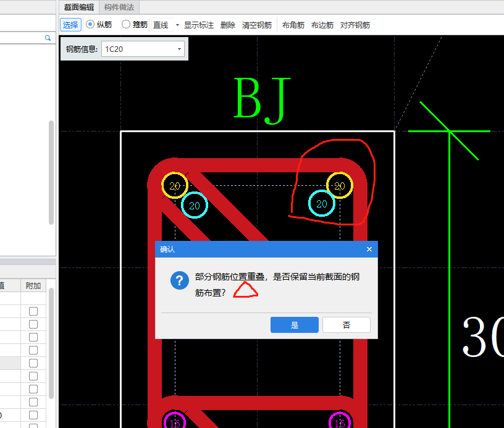
Task: Click the green BJ label
Action: [262, 101]
